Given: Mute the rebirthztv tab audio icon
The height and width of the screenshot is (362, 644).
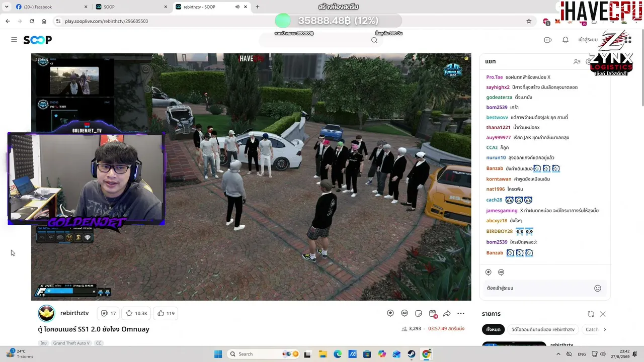Looking at the screenshot, I should [x=237, y=7].
